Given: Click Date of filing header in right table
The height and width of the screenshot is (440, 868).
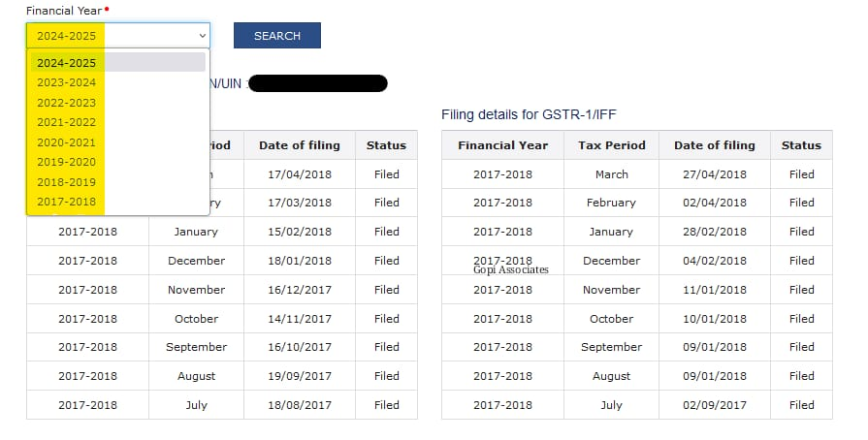Looking at the screenshot, I should click(x=714, y=145).
